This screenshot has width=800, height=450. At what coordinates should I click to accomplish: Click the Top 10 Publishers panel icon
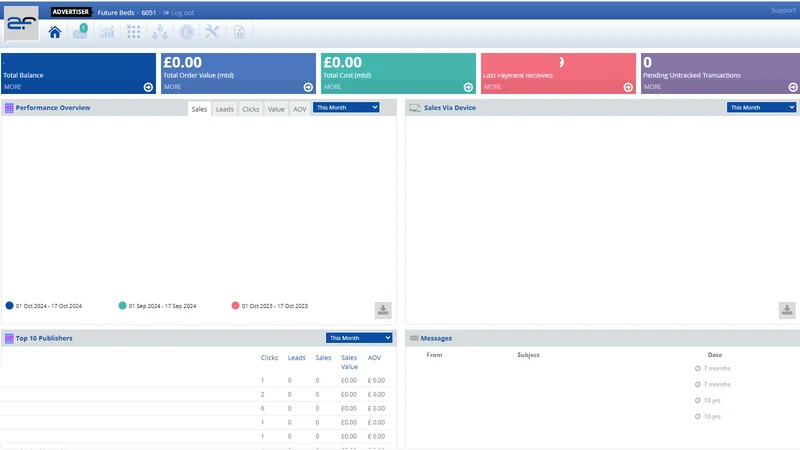click(x=9, y=338)
